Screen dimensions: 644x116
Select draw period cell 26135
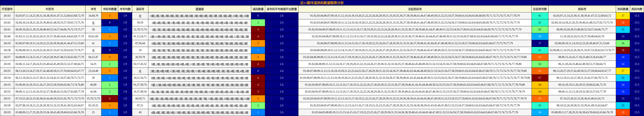point(7,71)
